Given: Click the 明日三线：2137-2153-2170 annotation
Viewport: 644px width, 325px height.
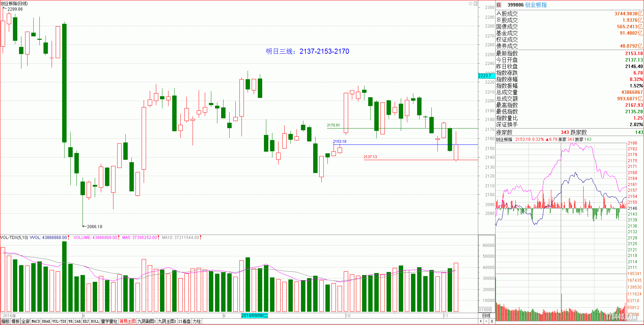Looking at the screenshot, I should click(307, 51).
